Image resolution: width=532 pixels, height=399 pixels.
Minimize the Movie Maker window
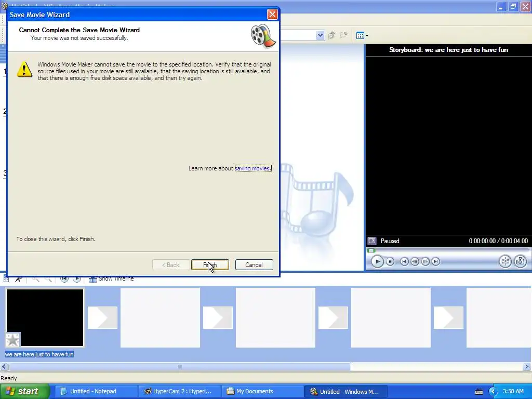[x=501, y=6]
